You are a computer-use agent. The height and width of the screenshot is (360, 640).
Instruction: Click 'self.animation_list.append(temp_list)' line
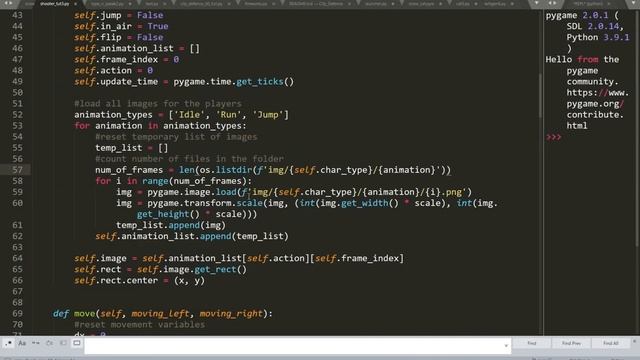coord(192,236)
